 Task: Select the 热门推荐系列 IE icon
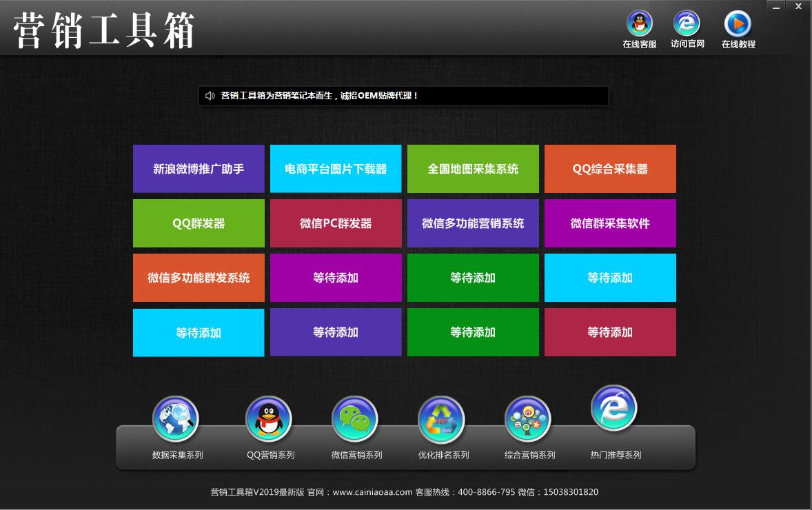614,408
